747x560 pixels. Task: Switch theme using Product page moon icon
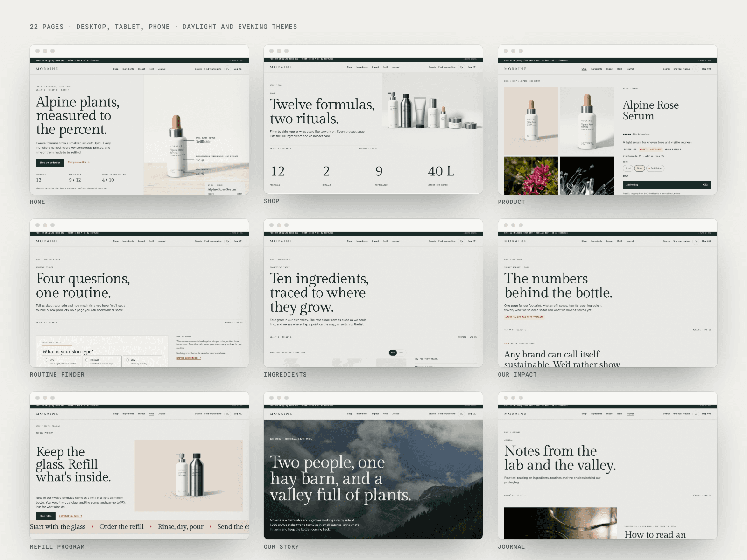[x=696, y=69]
